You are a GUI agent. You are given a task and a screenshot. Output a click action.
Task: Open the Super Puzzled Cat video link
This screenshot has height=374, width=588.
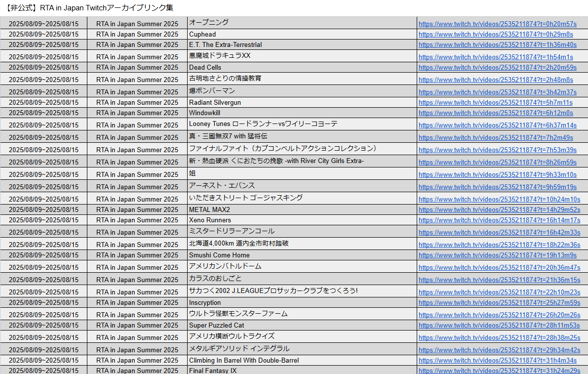pyautogui.click(x=499, y=326)
